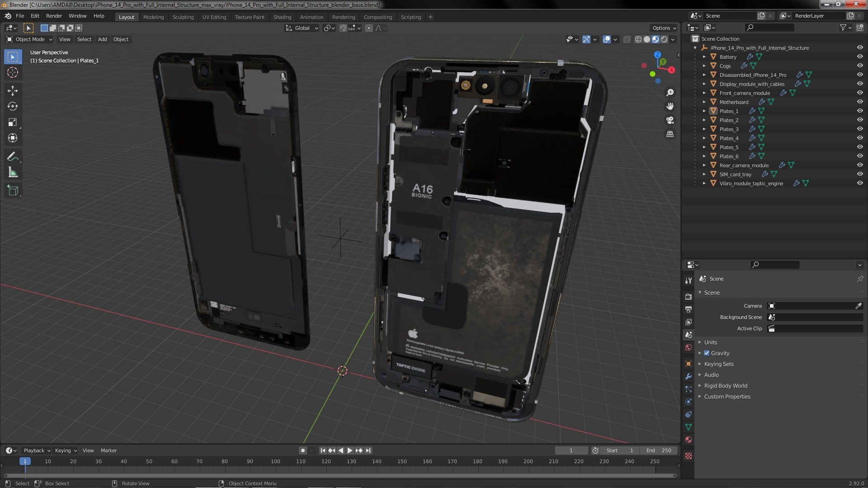Open the Add menu in viewport
Screen dimensions: 868x488
tap(103, 40)
